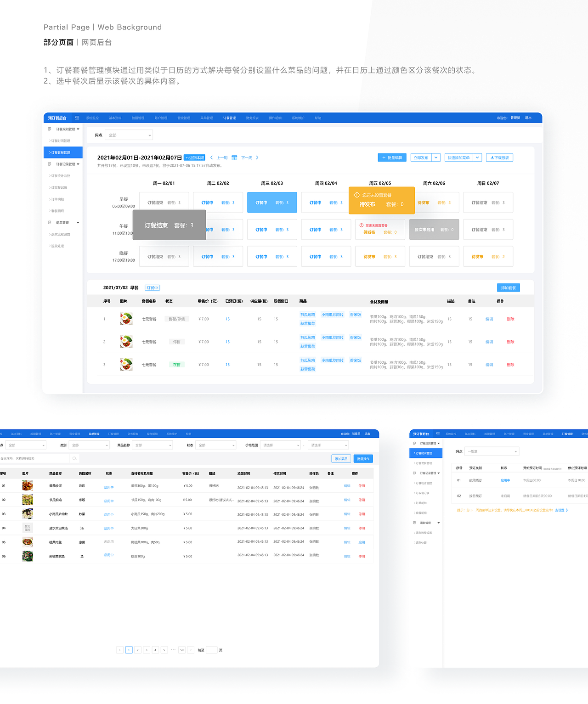Click 删除 for 套餐 row 3
Viewport: 588px width, 704px height.
(510, 365)
